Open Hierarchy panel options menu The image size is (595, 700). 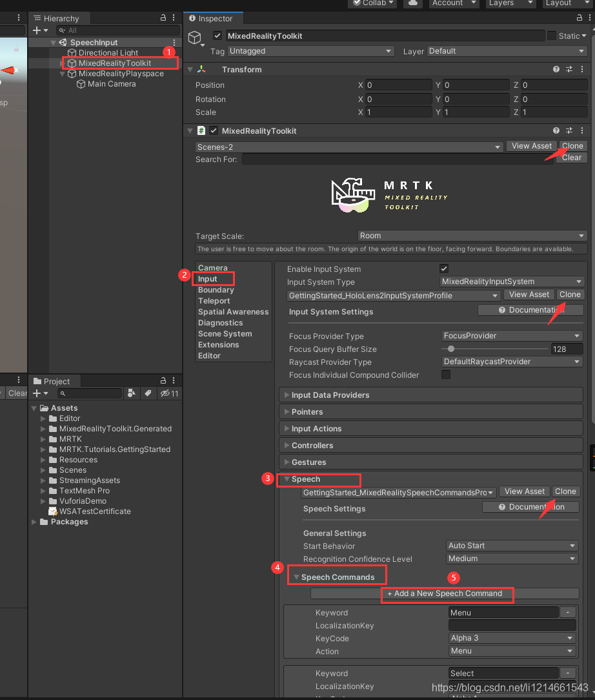tap(174, 18)
